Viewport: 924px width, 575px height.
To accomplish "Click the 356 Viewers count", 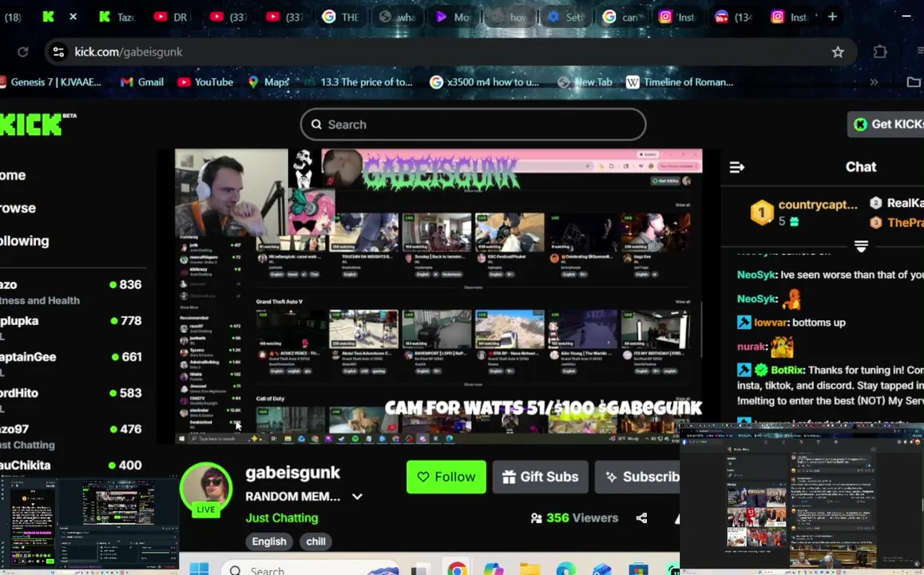I will click(574, 517).
